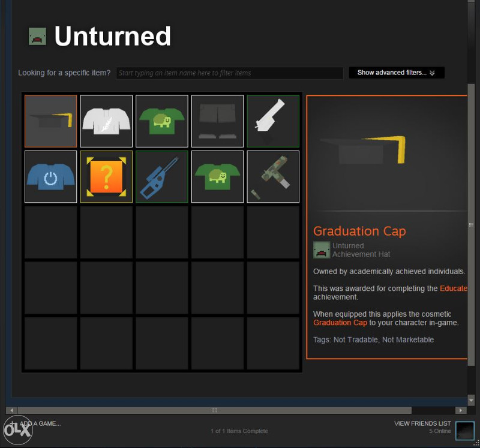
Task: Click the Unturned icon in item details
Action: pyautogui.click(x=322, y=250)
